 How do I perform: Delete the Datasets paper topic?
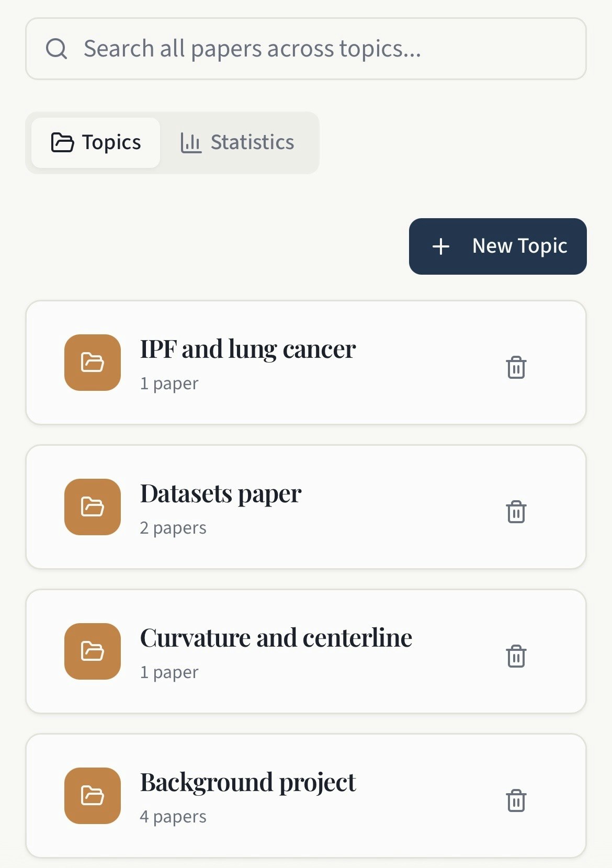[517, 513]
